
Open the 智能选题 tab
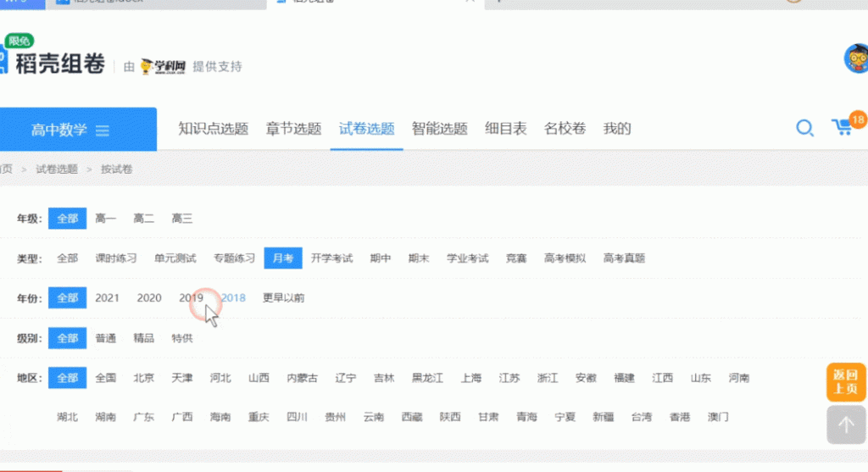(440, 129)
